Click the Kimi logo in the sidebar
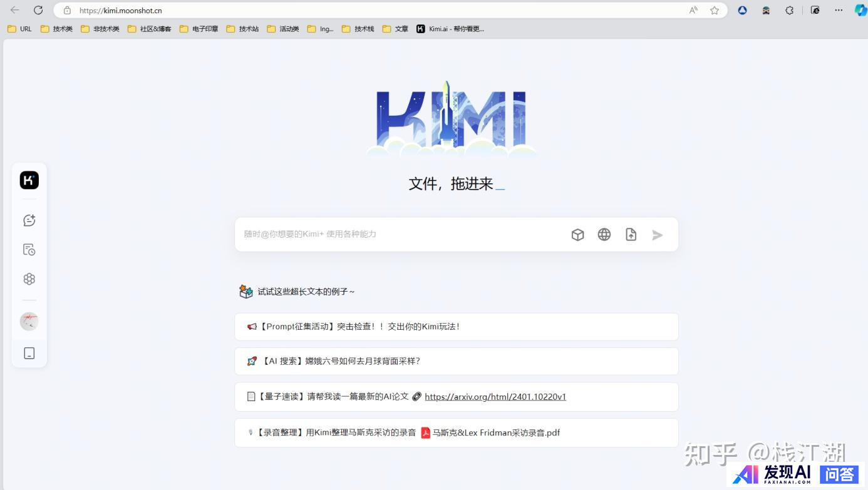 (29, 180)
